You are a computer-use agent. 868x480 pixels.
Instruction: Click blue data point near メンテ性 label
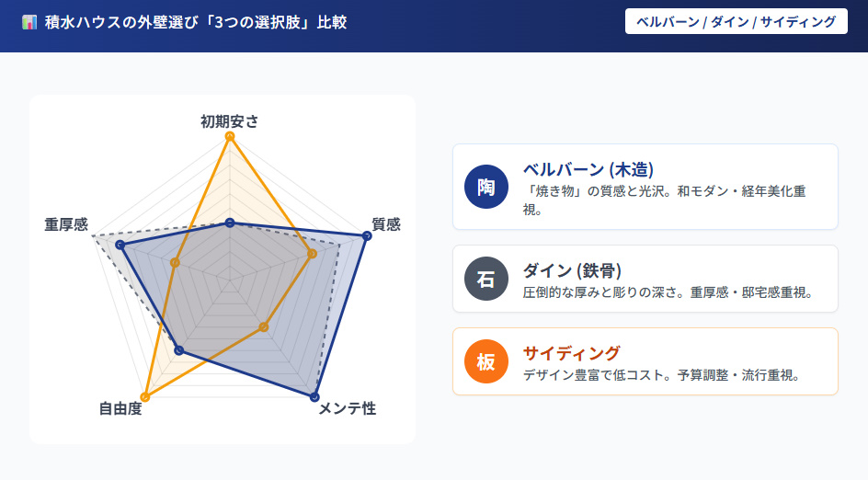click(x=314, y=397)
